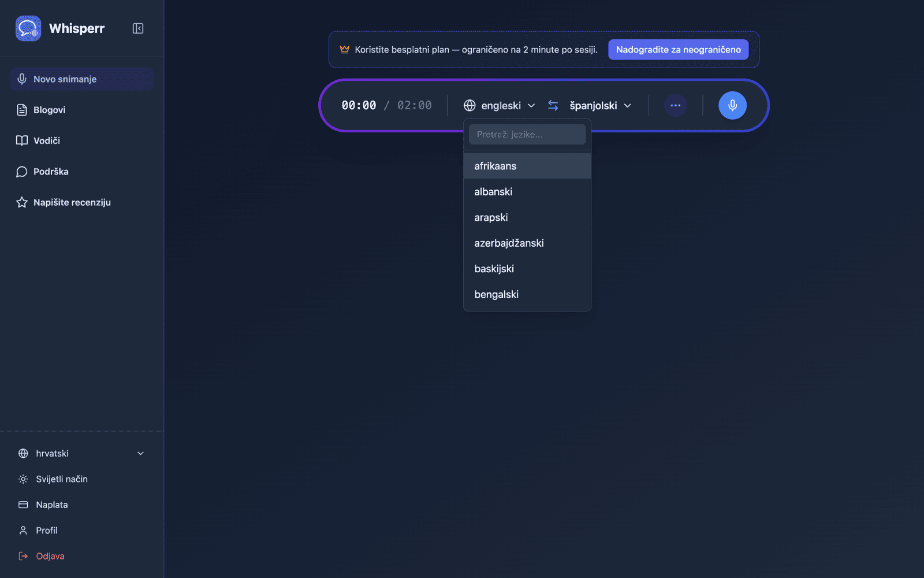
Task: Open the španjolski target language dropdown
Action: click(x=600, y=105)
